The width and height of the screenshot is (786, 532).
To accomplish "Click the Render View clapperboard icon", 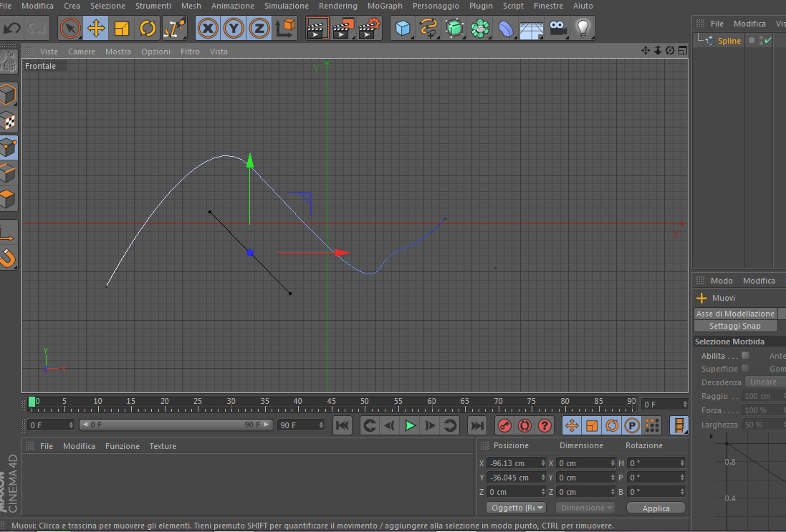I will tap(317, 29).
